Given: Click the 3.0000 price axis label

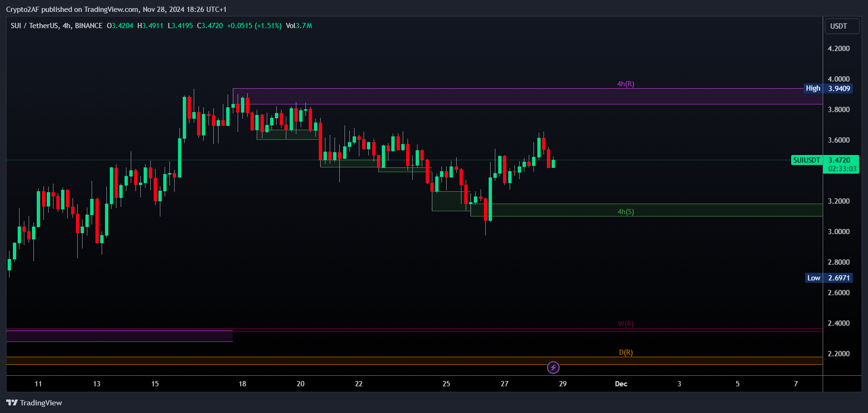Looking at the screenshot, I should coord(838,232).
